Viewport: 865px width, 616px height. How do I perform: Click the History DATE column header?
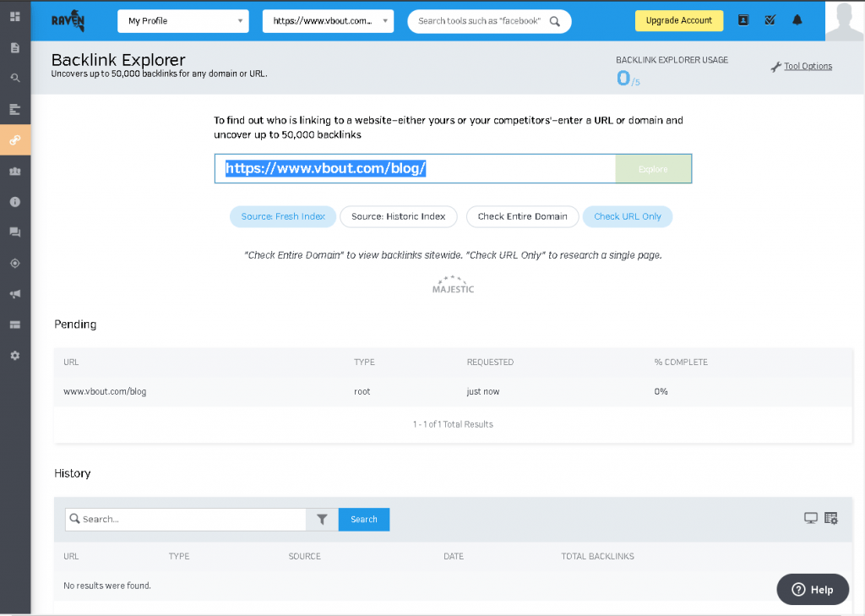pos(454,556)
